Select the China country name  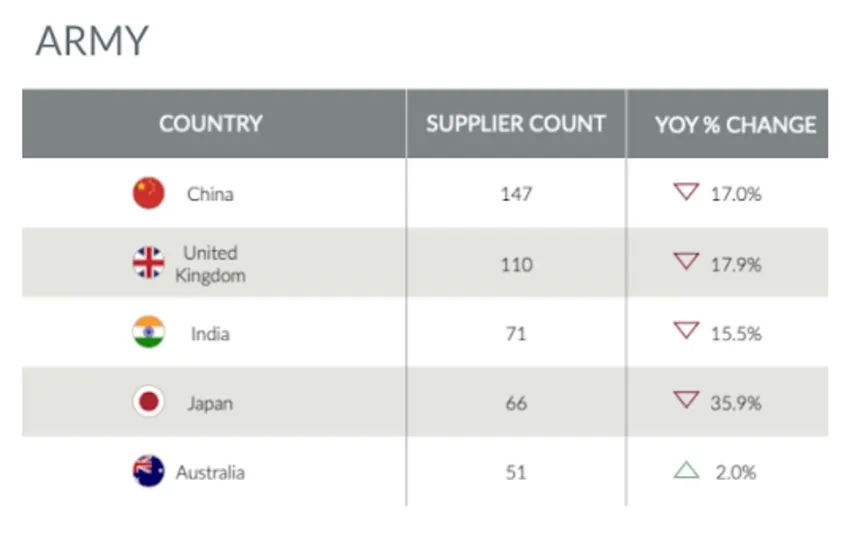[210, 194]
